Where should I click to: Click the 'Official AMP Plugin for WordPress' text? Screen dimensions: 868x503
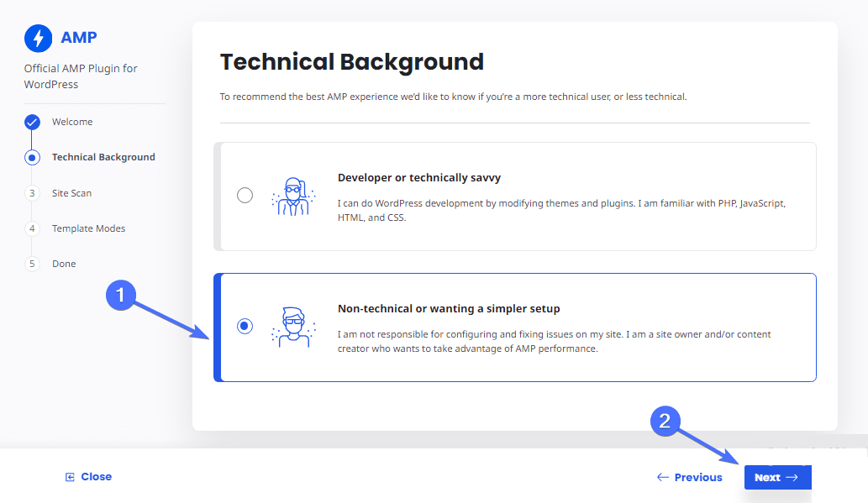click(81, 76)
